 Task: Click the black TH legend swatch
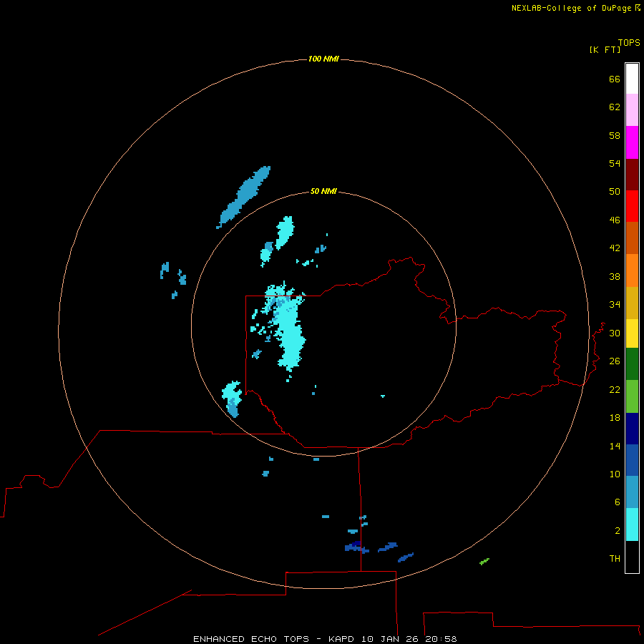(x=632, y=557)
